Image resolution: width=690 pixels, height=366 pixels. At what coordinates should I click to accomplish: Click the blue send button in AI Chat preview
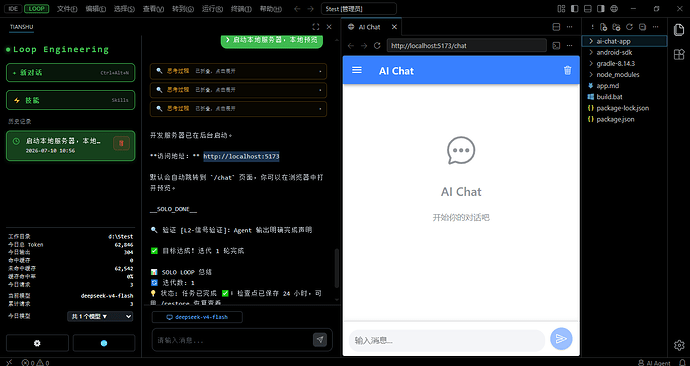[x=561, y=339]
